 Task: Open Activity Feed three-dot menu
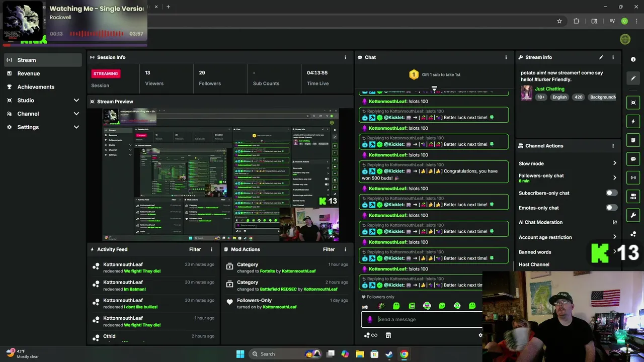(x=211, y=249)
